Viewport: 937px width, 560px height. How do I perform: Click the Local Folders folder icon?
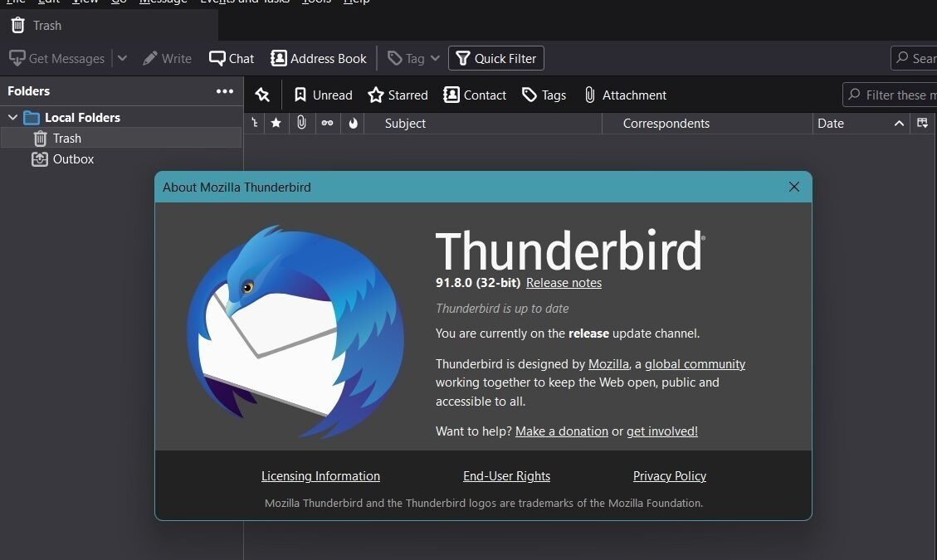click(x=31, y=118)
